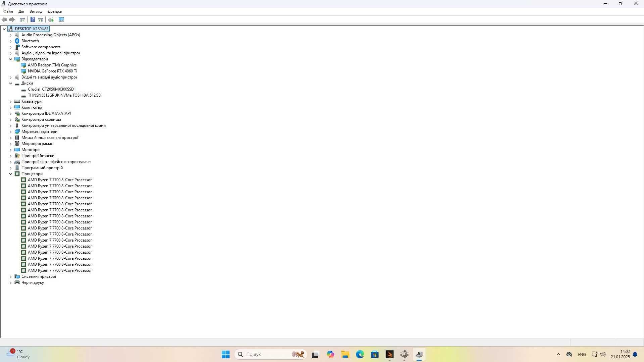Open Microsoft Edge from the taskbar

[x=360, y=354]
